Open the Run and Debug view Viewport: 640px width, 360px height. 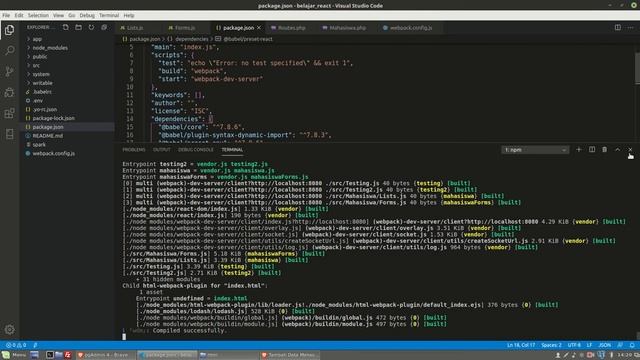pyautogui.click(x=9, y=92)
